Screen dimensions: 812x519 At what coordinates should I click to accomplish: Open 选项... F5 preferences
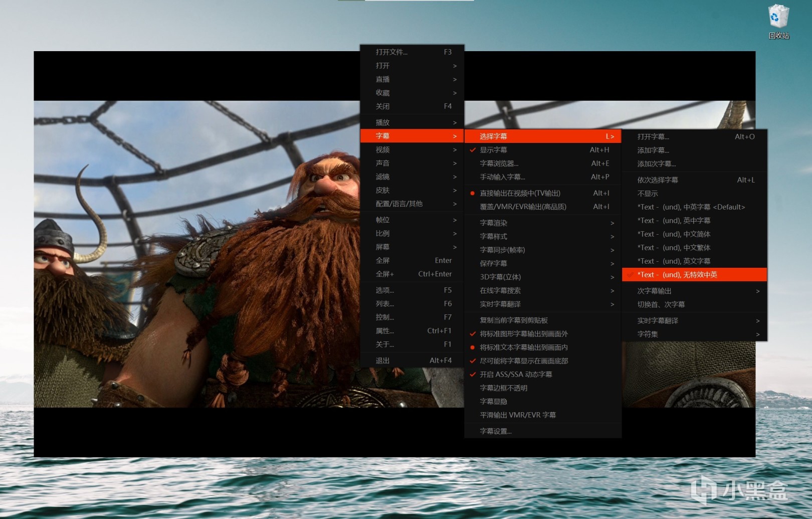tap(412, 290)
